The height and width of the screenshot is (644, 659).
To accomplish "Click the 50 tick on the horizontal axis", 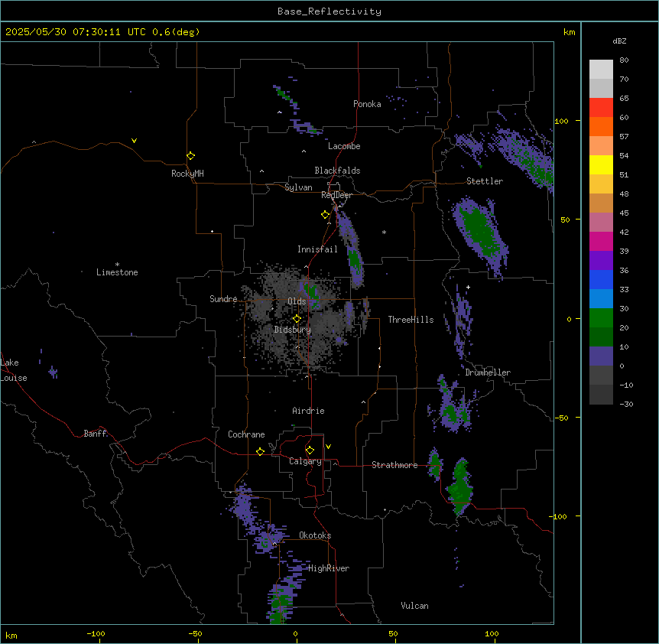I will click(393, 633).
